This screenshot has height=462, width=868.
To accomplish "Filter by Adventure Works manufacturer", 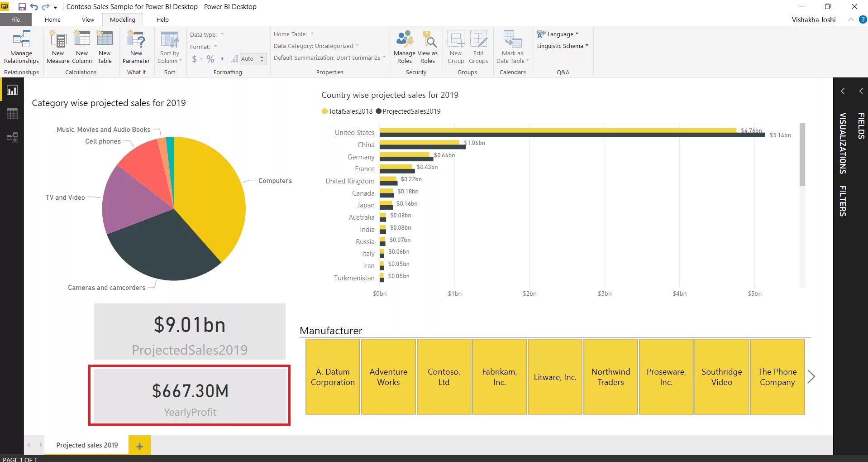I will pos(388,377).
